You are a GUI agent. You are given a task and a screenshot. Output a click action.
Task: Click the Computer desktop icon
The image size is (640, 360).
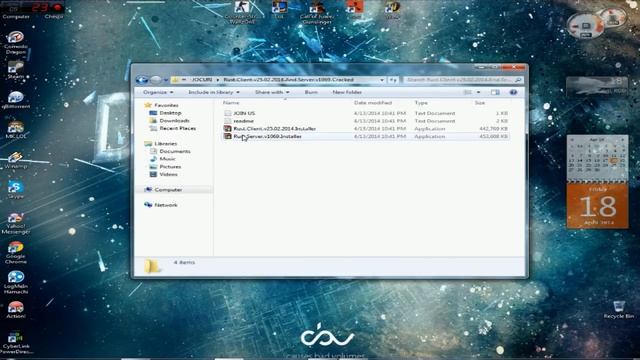click(x=16, y=11)
